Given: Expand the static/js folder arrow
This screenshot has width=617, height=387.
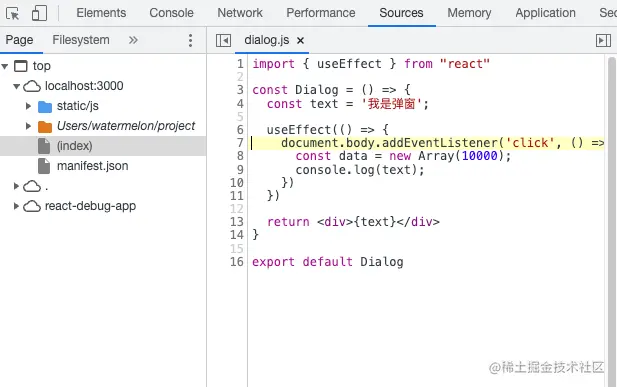Looking at the screenshot, I should click(x=28, y=106).
